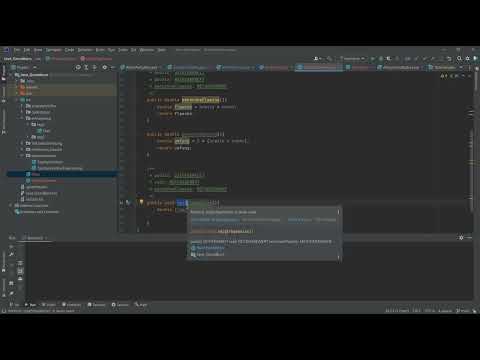Open the Run tool window button

point(31,305)
